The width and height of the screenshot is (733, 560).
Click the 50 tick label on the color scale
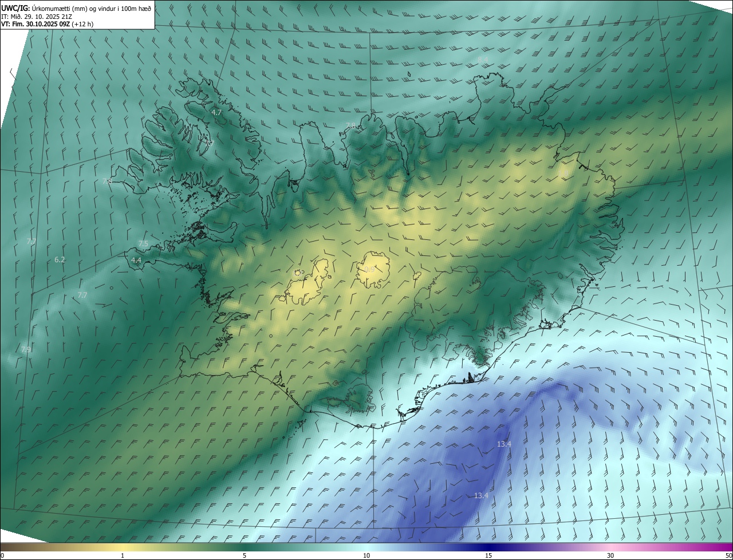pos(728,555)
